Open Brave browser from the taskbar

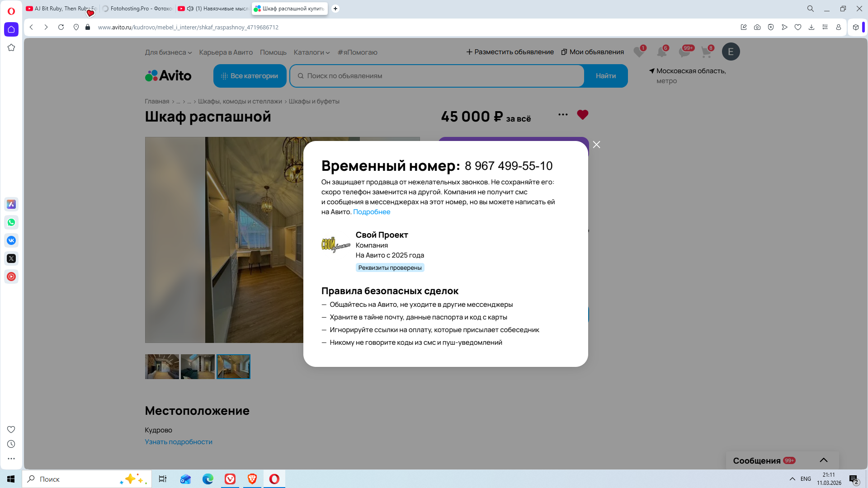click(252, 479)
